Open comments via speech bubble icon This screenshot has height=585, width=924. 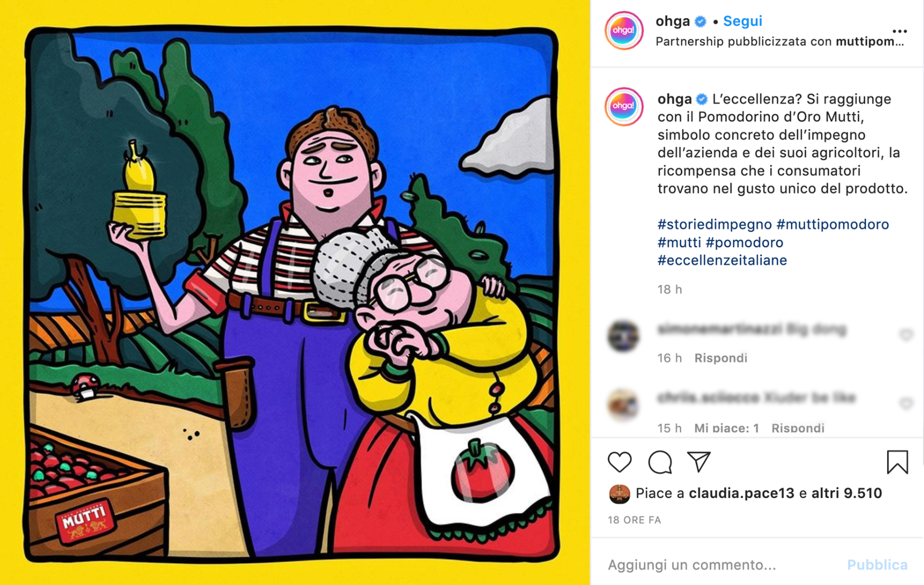[x=660, y=462]
